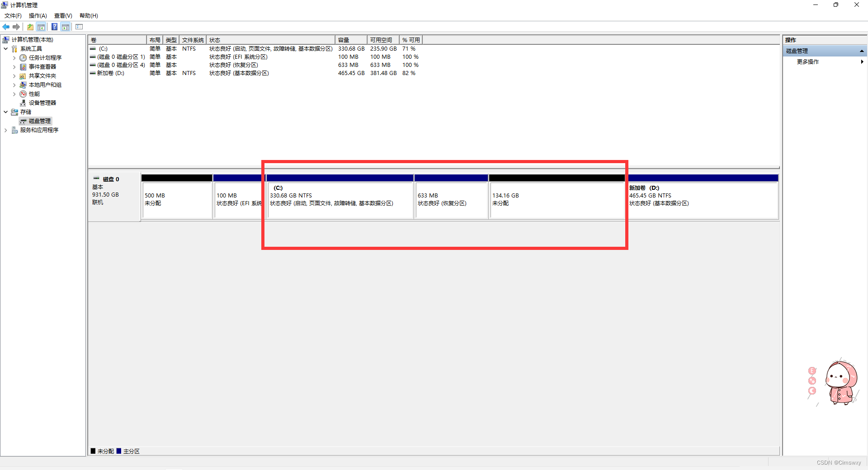
Task: Expand the 性能 node
Action: [x=14, y=94]
